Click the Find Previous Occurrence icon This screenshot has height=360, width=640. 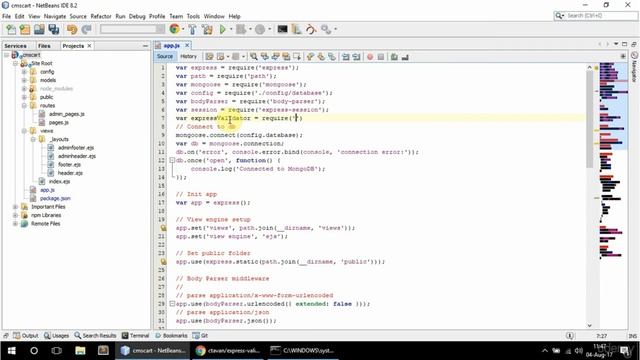coord(264,57)
